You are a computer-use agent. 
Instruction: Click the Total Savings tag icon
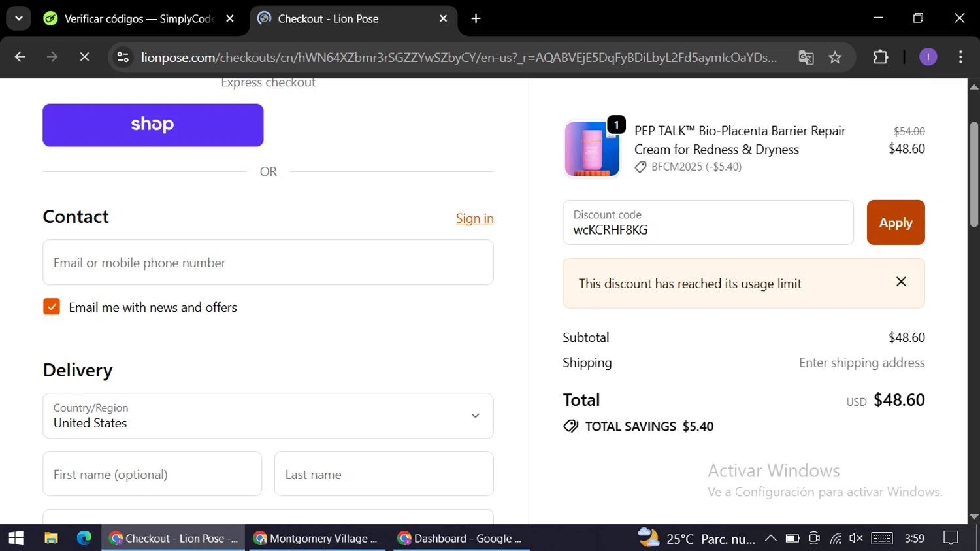[570, 426]
